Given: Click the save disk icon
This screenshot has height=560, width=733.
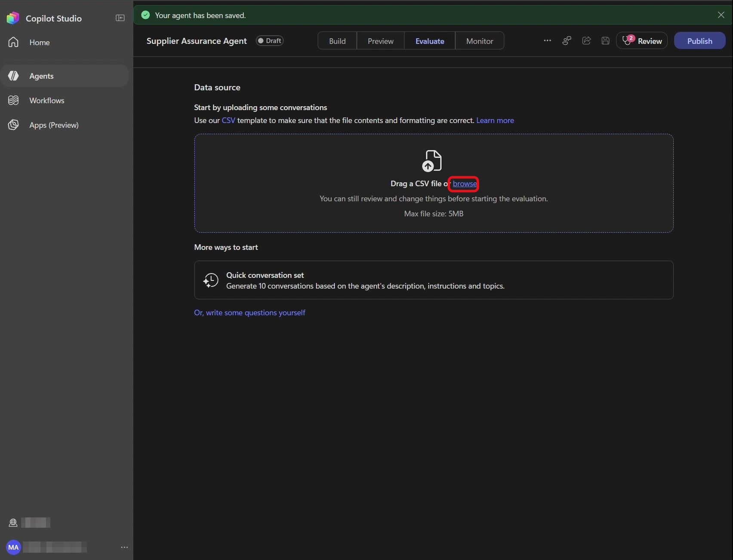Looking at the screenshot, I should pyautogui.click(x=605, y=40).
